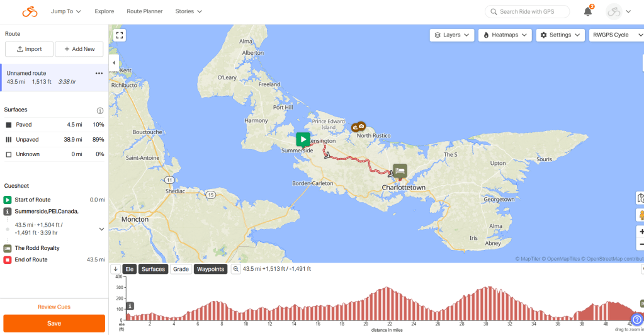This screenshot has width=644, height=335.
Task: Toggle Surfaces display on elevation graph
Action: [x=153, y=269]
